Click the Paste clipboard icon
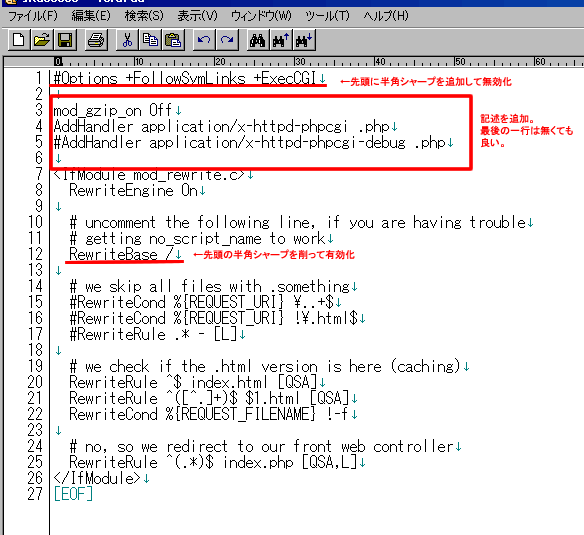584x535 pixels. (x=173, y=40)
